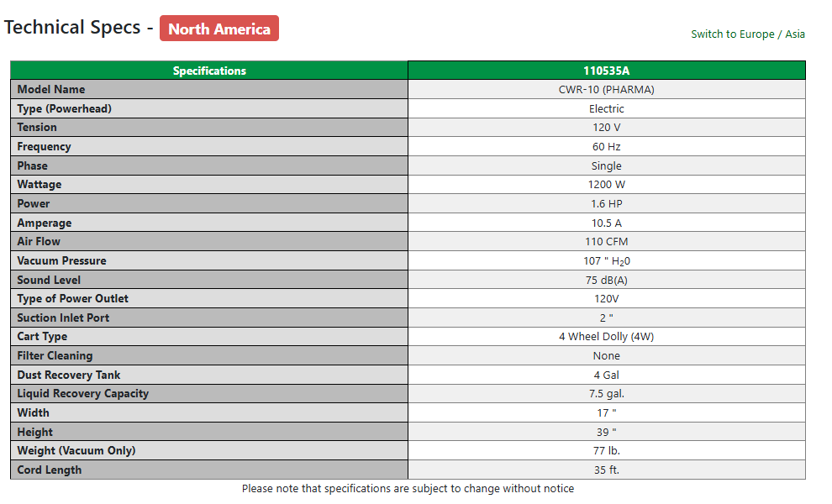Click the Electric value cell
This screenshot has height=504, width=832.
(607, 108)
